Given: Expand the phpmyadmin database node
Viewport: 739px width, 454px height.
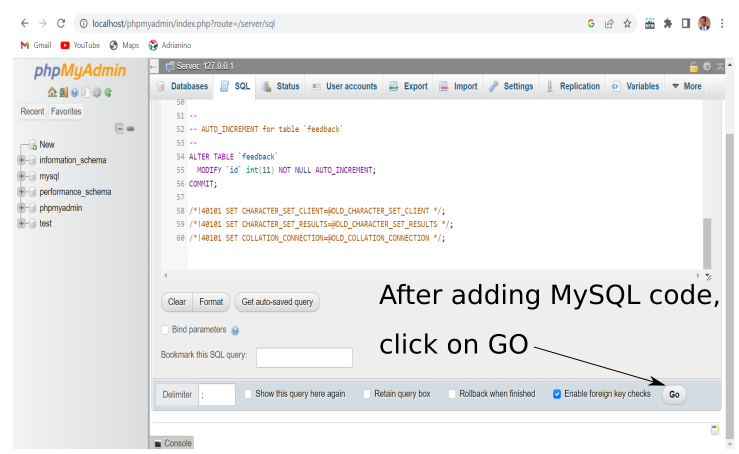Looking at the screenshot, I should point(21,208).
